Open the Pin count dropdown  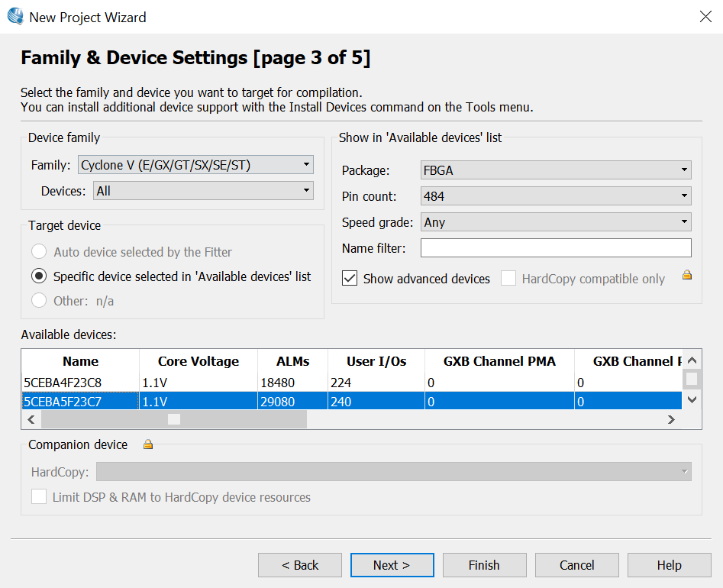tap(555, 196)
